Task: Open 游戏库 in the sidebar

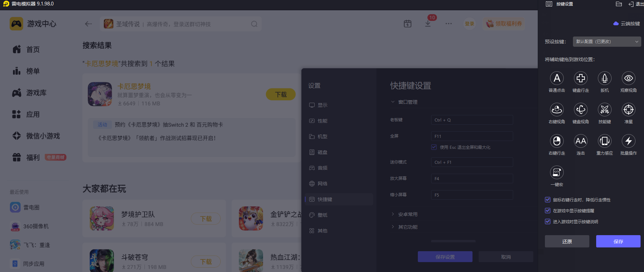Action: pos(29,93)
